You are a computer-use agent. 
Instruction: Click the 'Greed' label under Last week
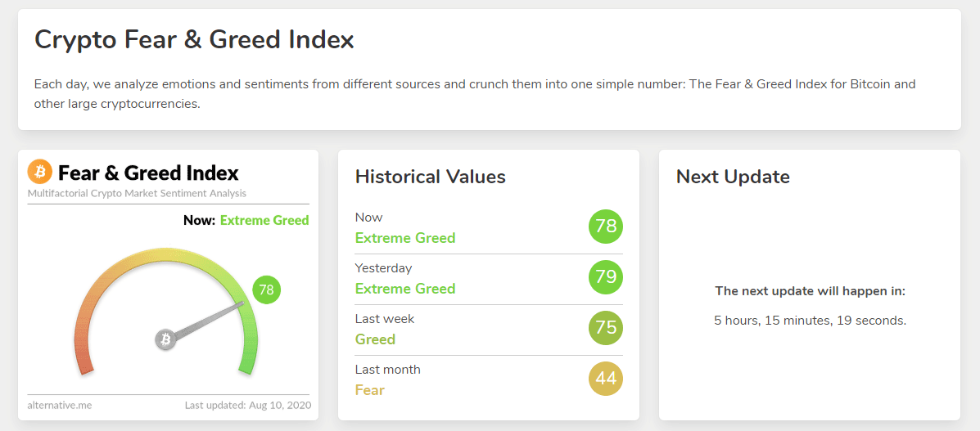375,339
